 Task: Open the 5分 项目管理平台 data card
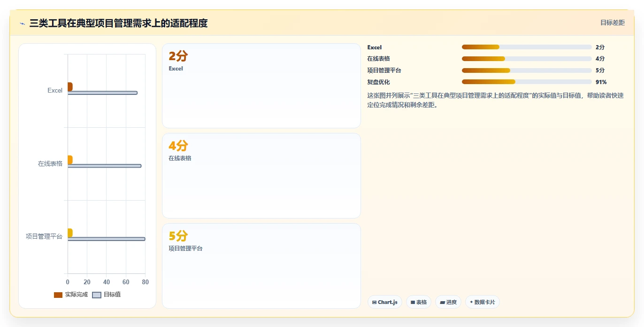261,266
